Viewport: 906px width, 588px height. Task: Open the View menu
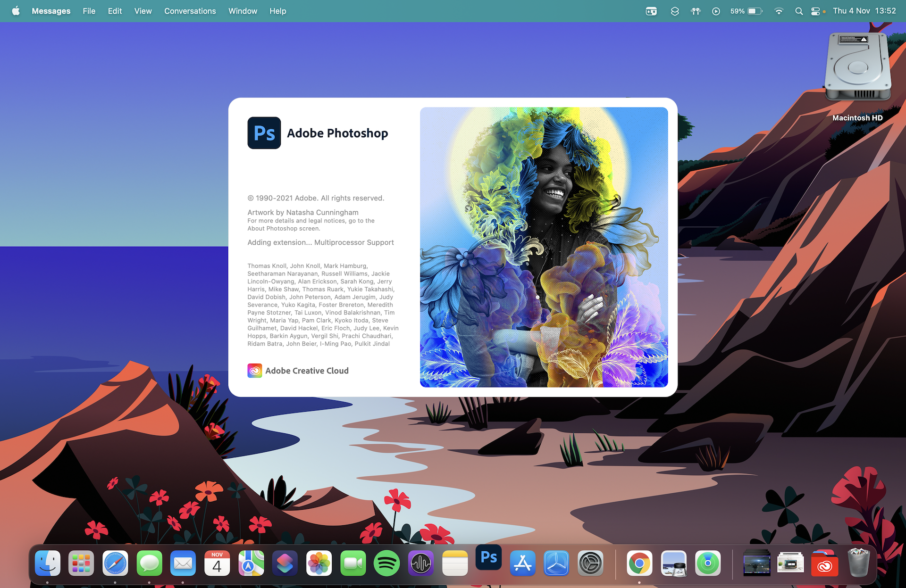point(143,11)
